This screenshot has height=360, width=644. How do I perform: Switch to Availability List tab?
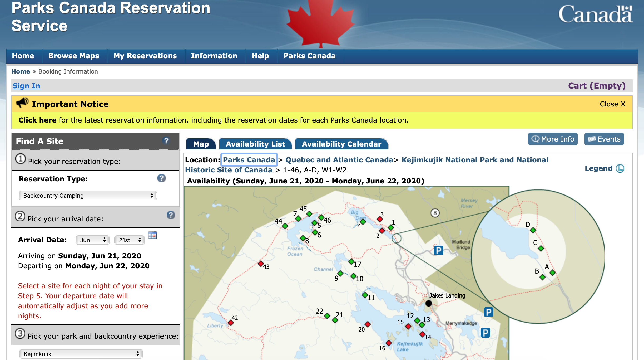coord(255,144)
